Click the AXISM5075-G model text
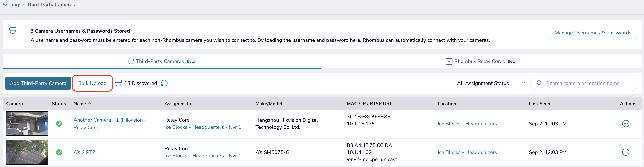Viewport: 644px width, 167px height. pos(272,152)
